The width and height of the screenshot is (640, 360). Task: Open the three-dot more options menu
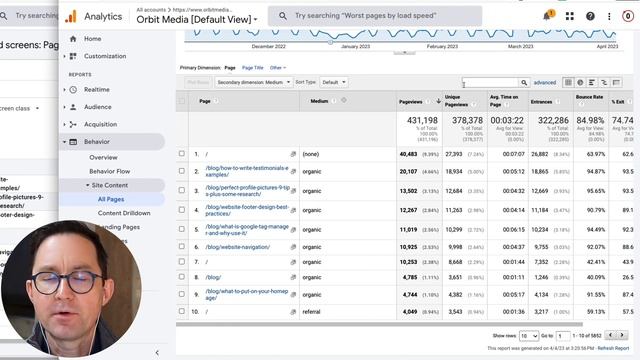pos(609,16)
